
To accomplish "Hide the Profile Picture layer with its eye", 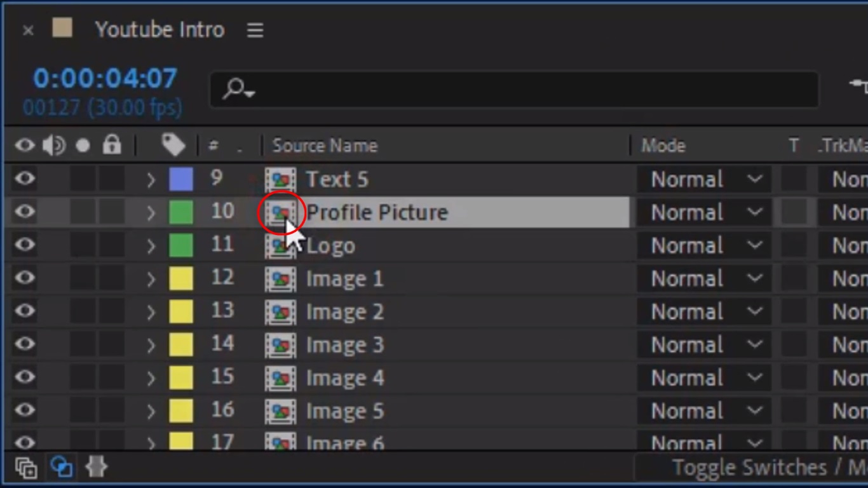I will click(25, 212).
